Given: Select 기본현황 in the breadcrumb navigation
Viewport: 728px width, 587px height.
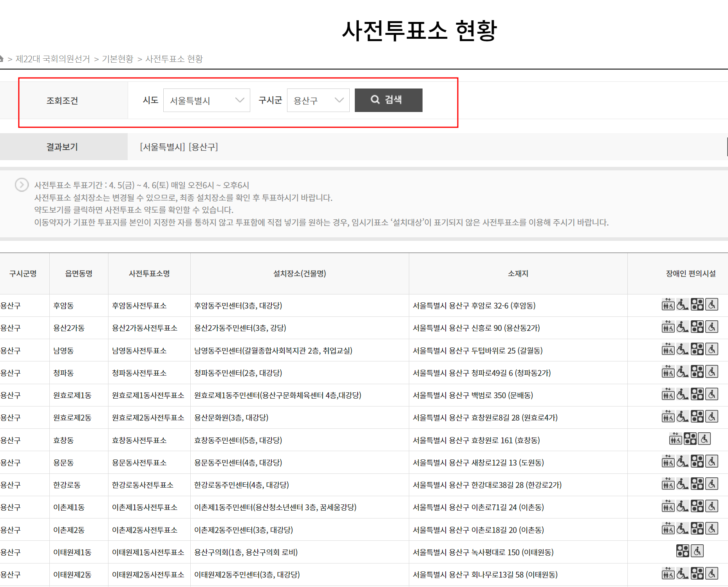Looking at the screenshot, I should point(118,58).
